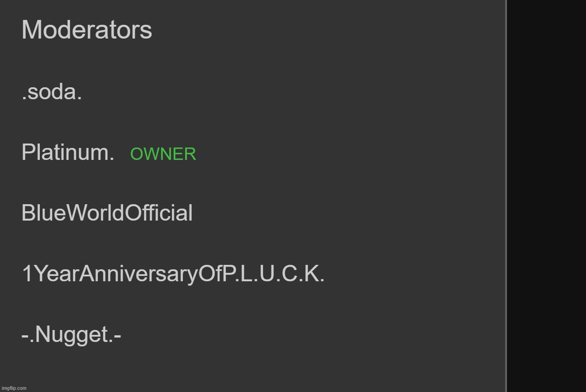
Task: Open the -.Nugget.- moderator profile
Action: (x=71, y=334)
